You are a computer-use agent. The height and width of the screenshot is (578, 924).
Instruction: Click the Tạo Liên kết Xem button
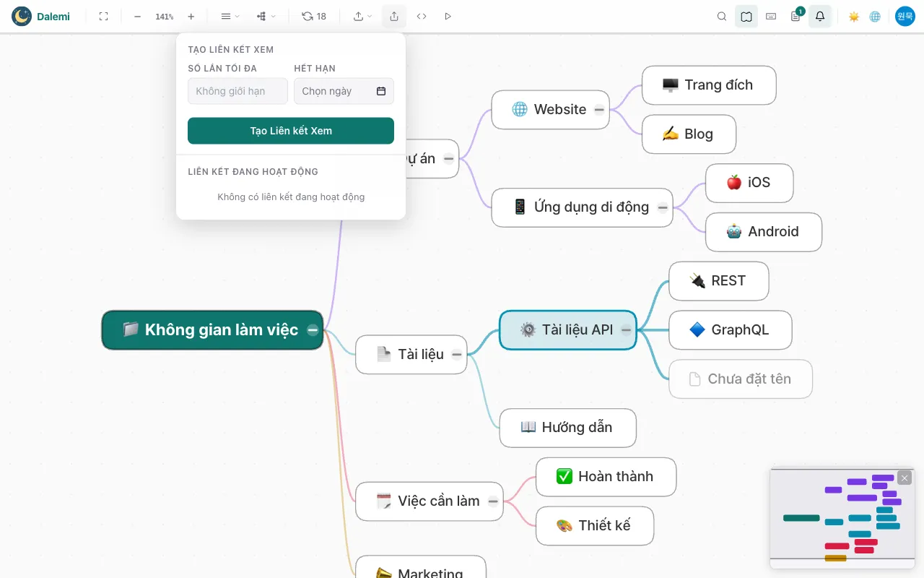(291, 131)
